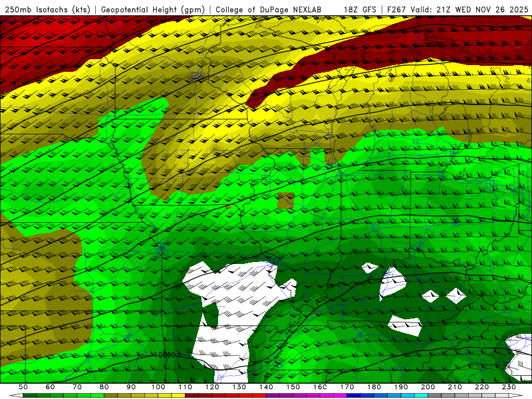Pick the olive swatch starting at 80
The image size is (532, 399).
point(110,396)
